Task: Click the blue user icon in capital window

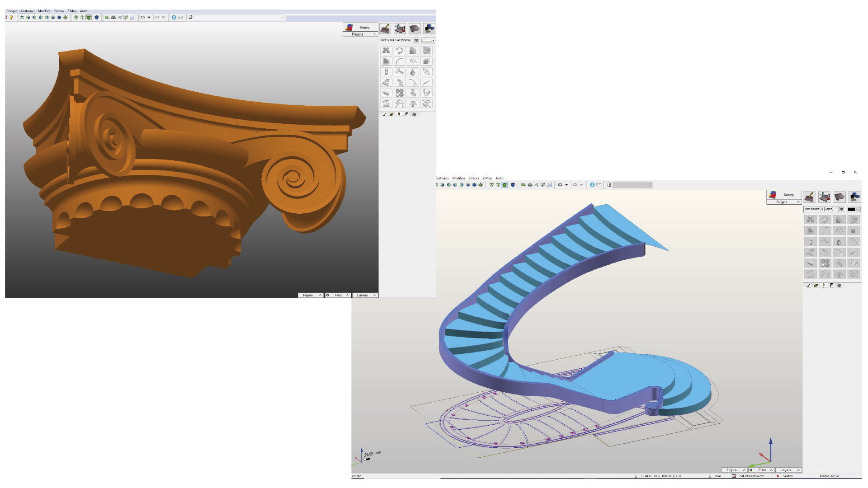Action: click(x=174, y=18)
